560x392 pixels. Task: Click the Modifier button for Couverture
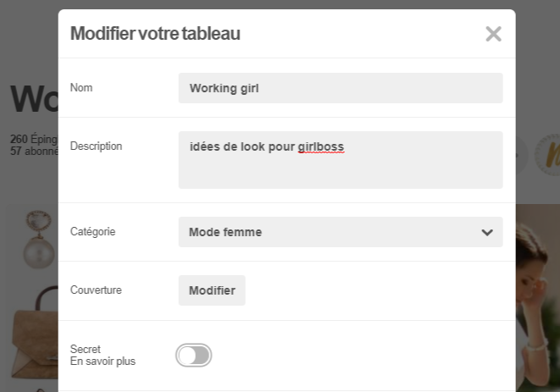pyautogui.click(x=212, y=290)
